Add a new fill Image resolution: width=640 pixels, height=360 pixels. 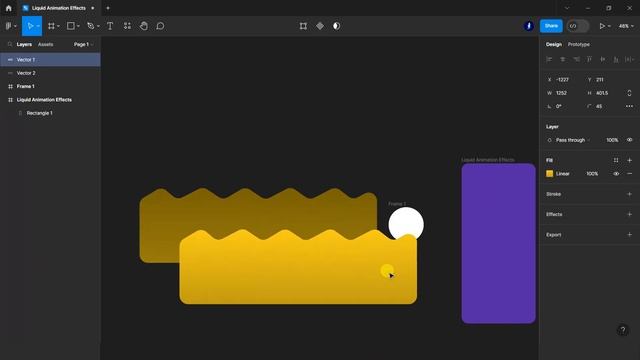tap(629, 160)
